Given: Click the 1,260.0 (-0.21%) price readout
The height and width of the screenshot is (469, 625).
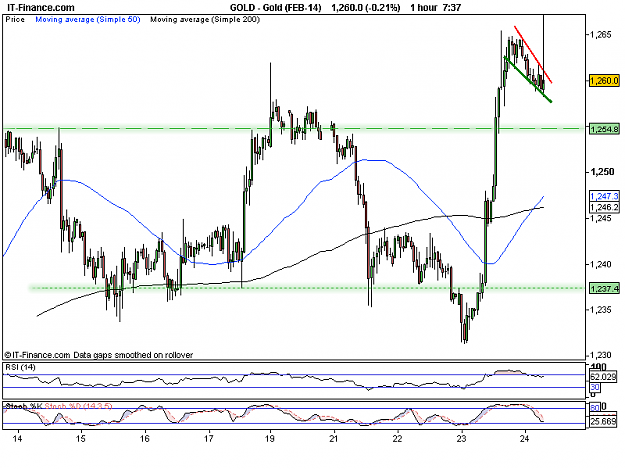Looking at the screenshot, I should pyautogui.click(x=366, y=8).
